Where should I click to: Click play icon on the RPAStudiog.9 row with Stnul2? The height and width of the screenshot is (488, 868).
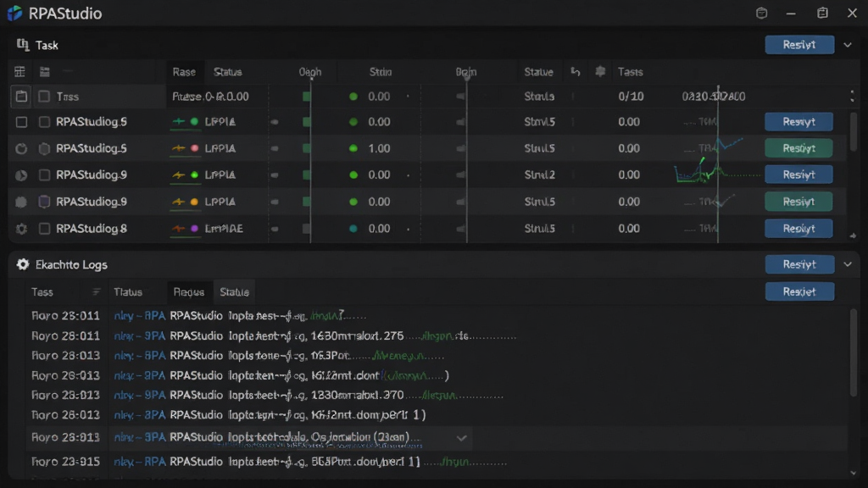tap(21, 175)
